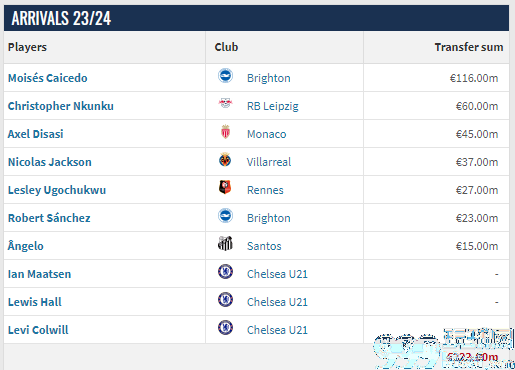Image resolution: width=515 pixels, height=370 pixels.
Task: Click the Monaco club crest
Action: coord(225,132)
